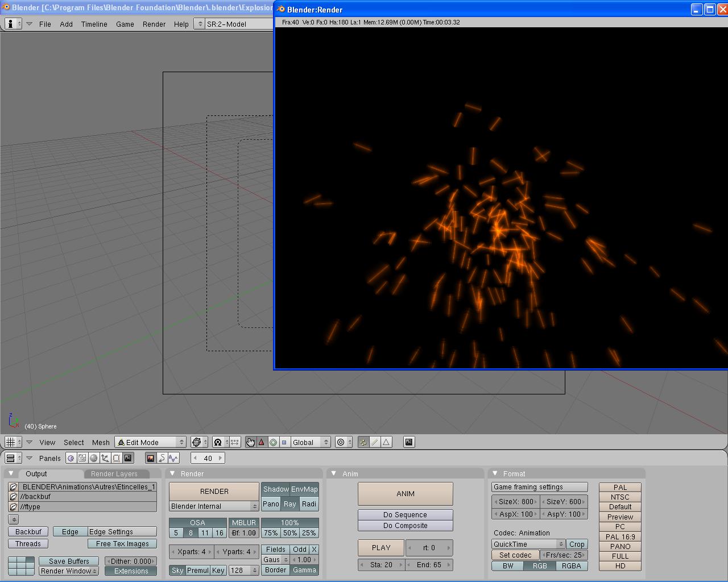This screenshot has width=728, height=582.
Task: Toggle the EnvMap render option
Action: (x=304, y=489)
